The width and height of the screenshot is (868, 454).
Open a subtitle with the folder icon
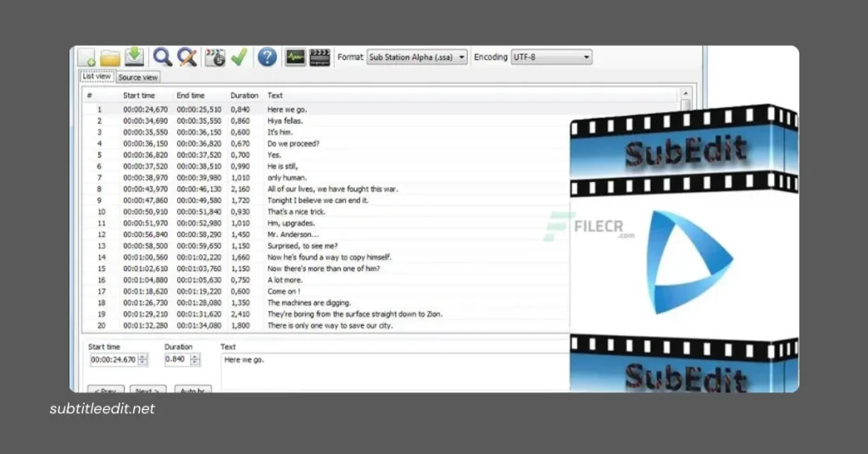click(x=110, y=57)
